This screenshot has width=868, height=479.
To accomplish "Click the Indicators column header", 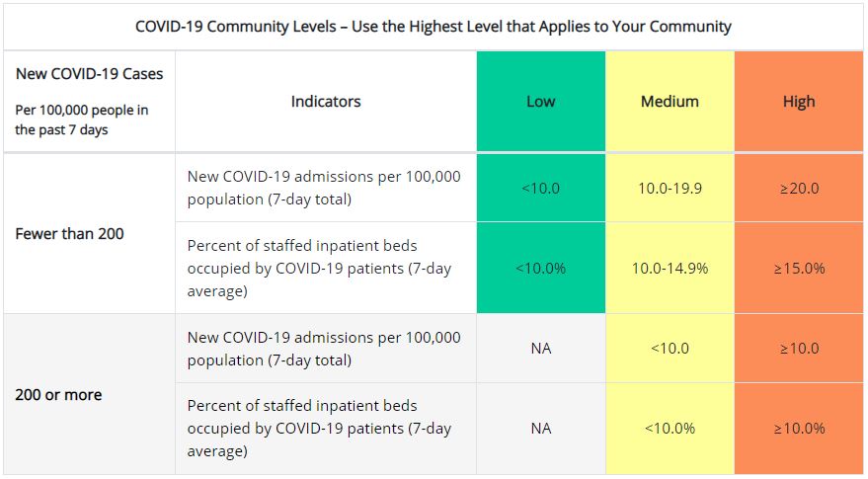I will 326,102.
